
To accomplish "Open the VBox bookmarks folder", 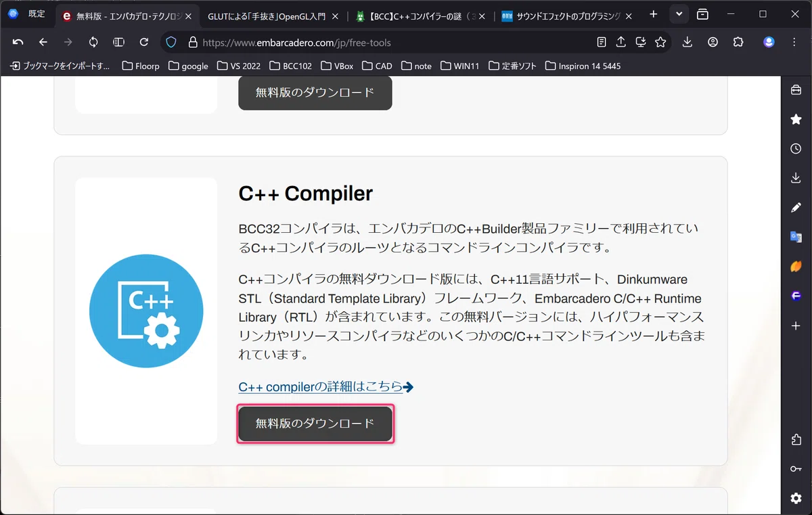I will (337, 66).
